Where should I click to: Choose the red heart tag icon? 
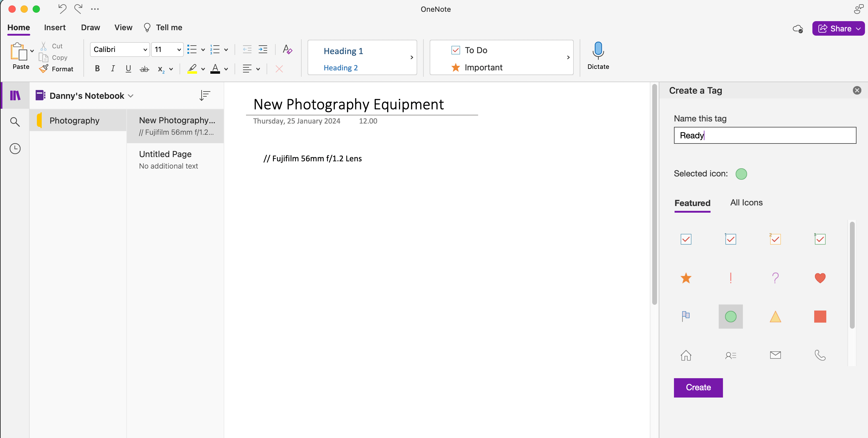820,278
